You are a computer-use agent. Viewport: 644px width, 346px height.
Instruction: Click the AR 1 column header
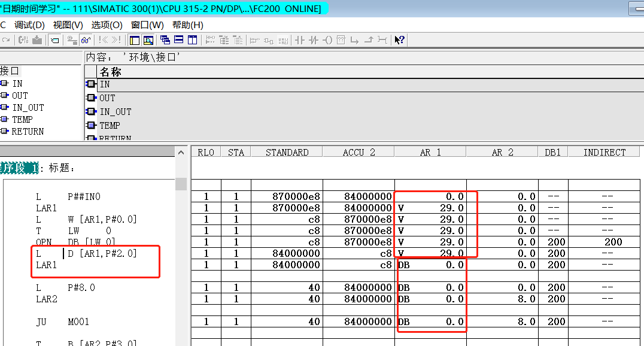coord(430,152)
